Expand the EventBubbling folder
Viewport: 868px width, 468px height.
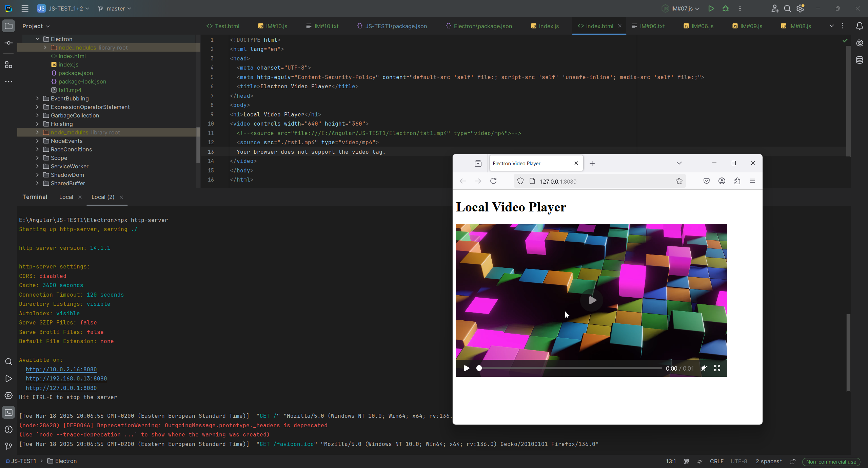37,98
